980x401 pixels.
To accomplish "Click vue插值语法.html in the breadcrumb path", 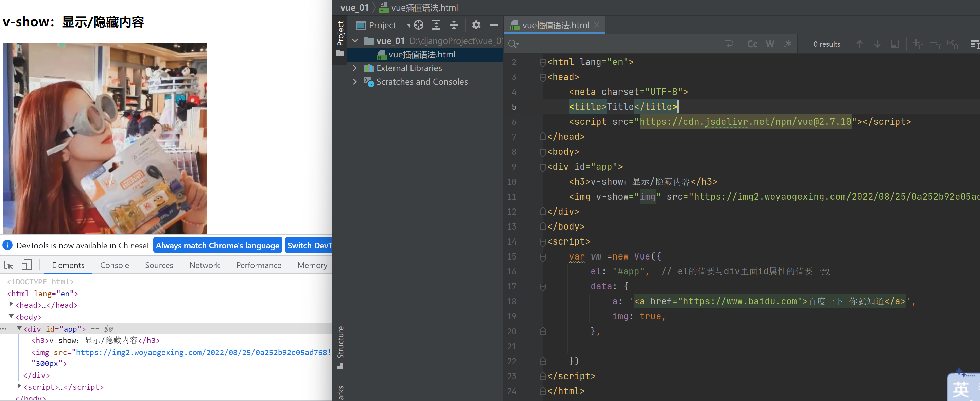I will click(424, 7).
